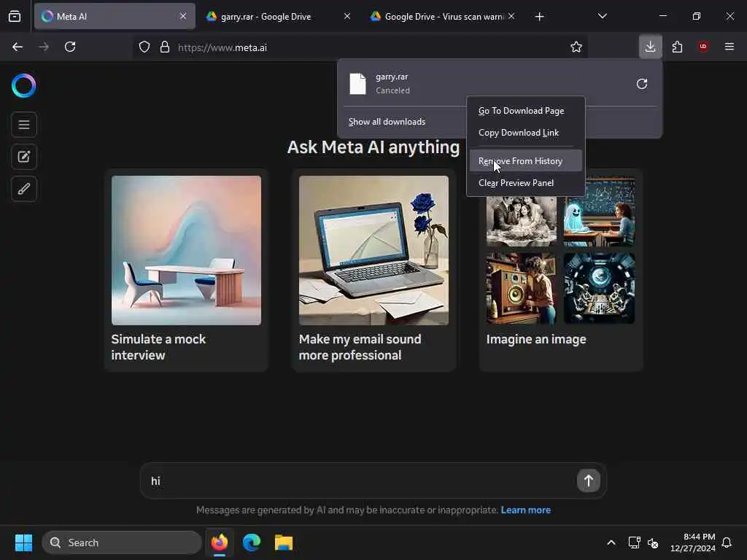The image size is (747, 560).
Task: Click the laptop with blue rose thumbnail
Action: [373, 251]
